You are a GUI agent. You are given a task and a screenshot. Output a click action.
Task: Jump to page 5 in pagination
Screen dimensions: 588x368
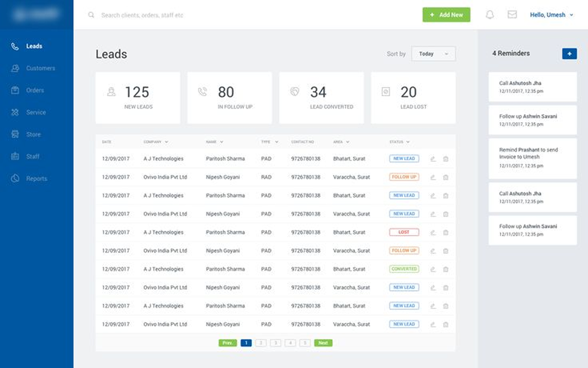(x=305, y=343)
